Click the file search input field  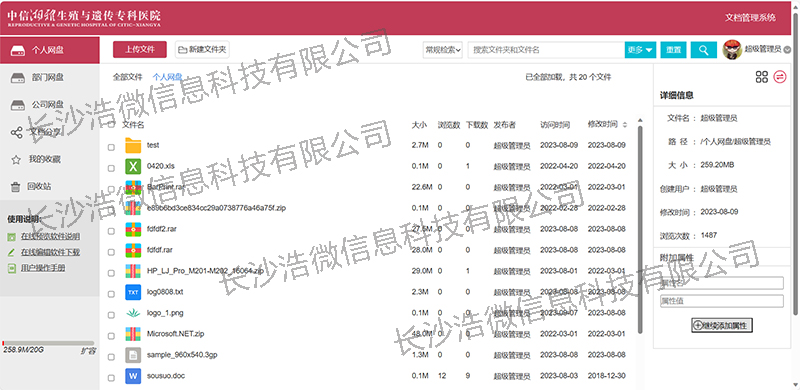(x=546, y=50)
